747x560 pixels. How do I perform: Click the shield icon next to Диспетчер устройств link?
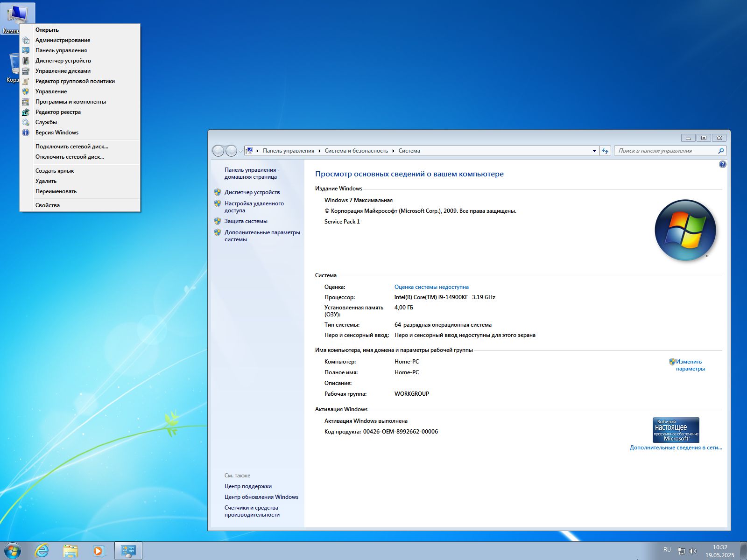pyautogui.click(x=218, y=192)
